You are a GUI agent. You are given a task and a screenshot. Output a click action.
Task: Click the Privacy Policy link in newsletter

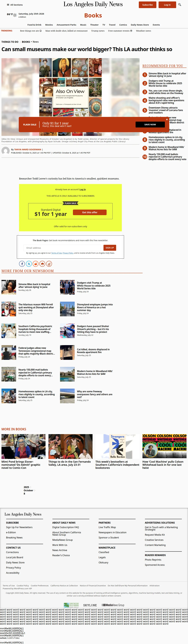(x=68, y=253)
